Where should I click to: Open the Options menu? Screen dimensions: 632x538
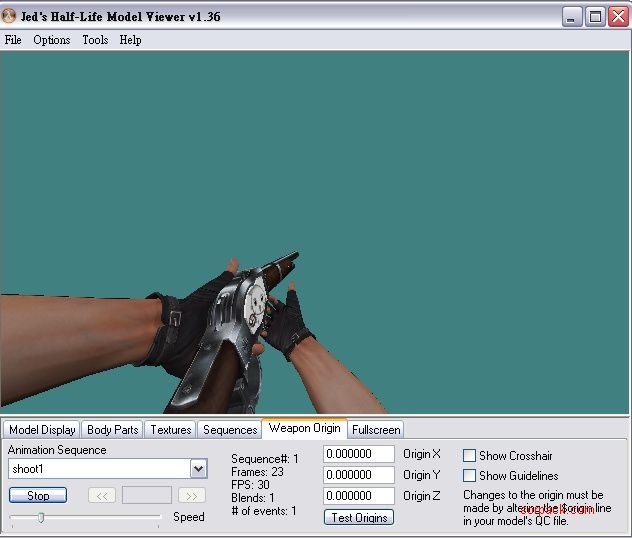pos(52,40)
